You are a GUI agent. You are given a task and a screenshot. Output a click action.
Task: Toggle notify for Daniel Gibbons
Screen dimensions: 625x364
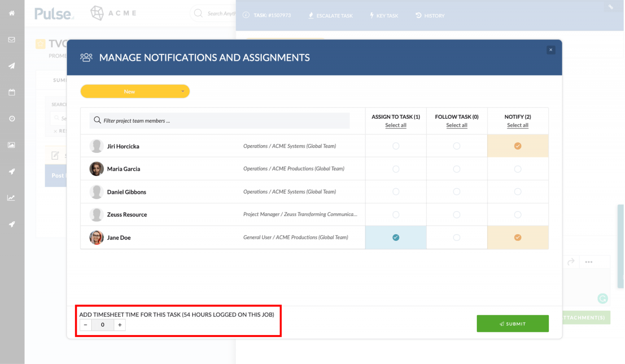point(517,192)
